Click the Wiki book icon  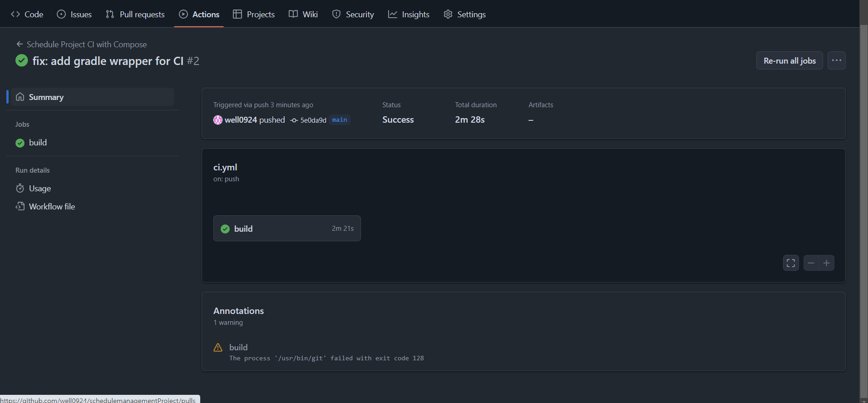(x=293, y=14)
